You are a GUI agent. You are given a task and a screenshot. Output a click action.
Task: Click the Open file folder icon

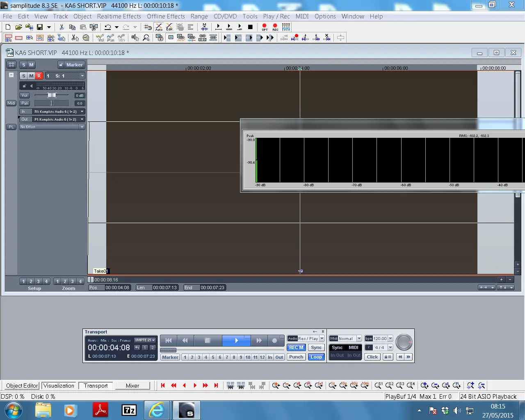18,27
